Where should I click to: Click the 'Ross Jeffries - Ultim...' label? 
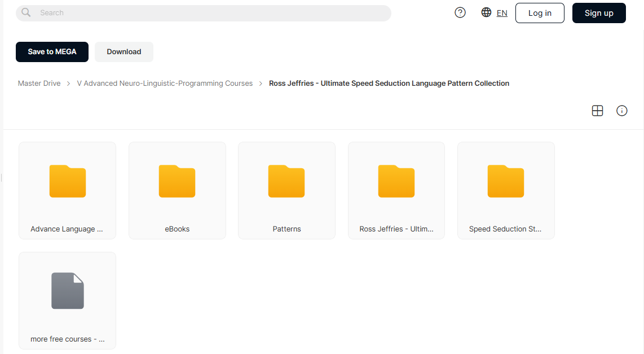(396, 229)
